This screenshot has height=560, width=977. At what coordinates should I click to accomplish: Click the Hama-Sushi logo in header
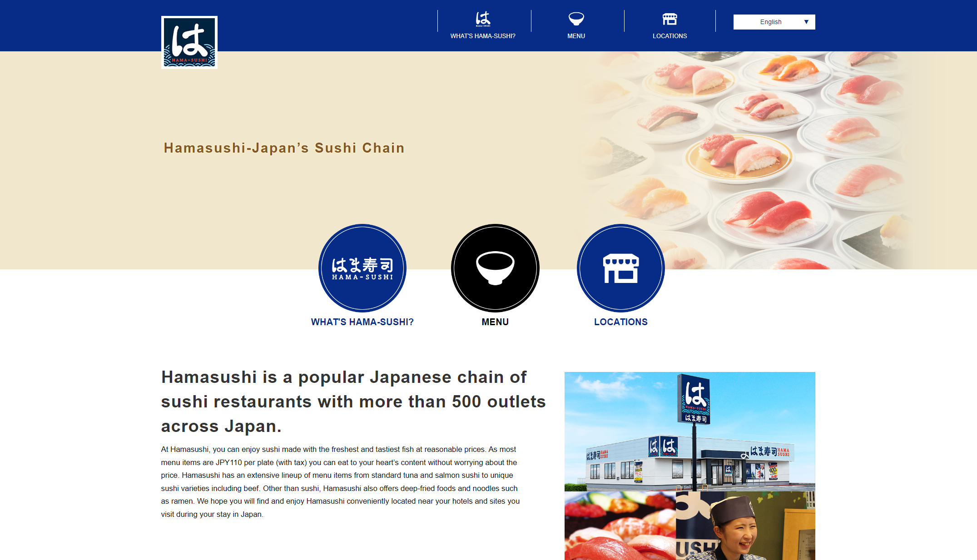tap(189, 42)
